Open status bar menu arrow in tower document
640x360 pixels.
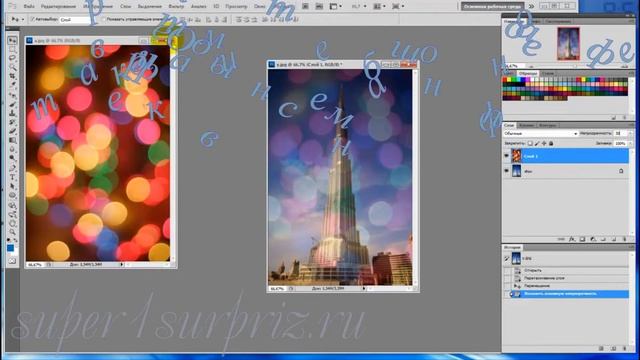click(x=363, y=288)
